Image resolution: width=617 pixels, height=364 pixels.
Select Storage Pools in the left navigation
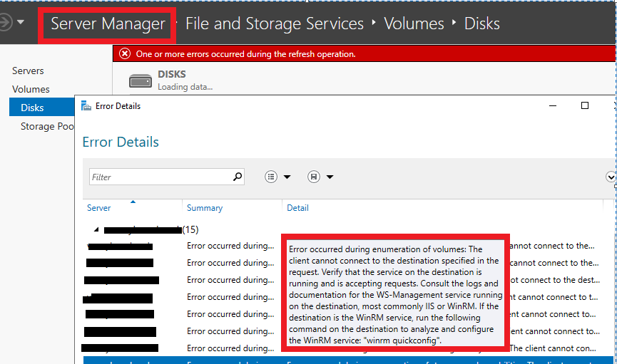[x=47, y=126]
